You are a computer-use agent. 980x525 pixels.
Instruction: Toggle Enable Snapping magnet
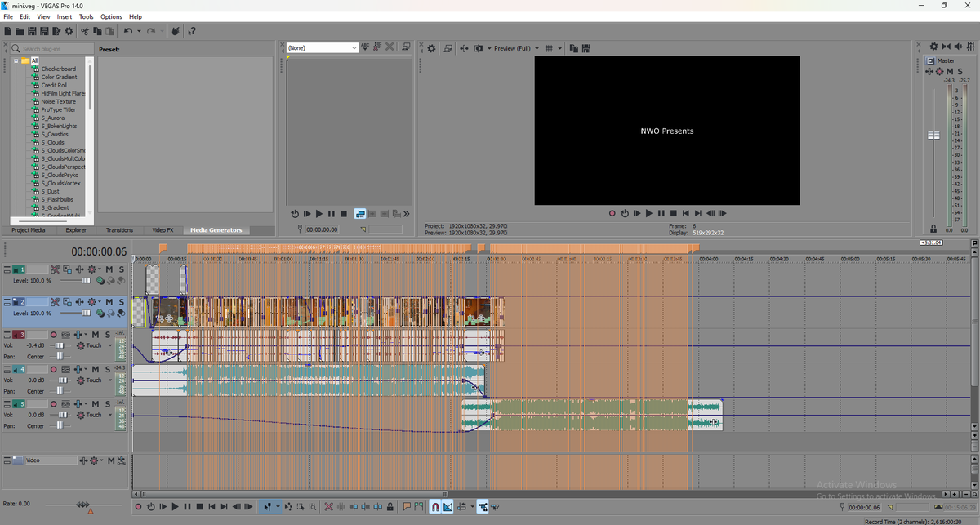435,507
